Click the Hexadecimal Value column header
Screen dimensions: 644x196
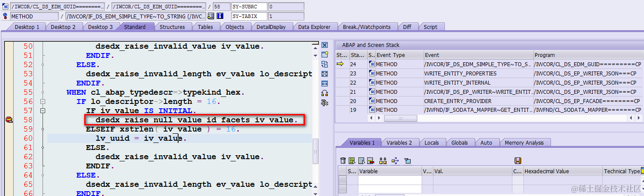click(x=562, y=171)
